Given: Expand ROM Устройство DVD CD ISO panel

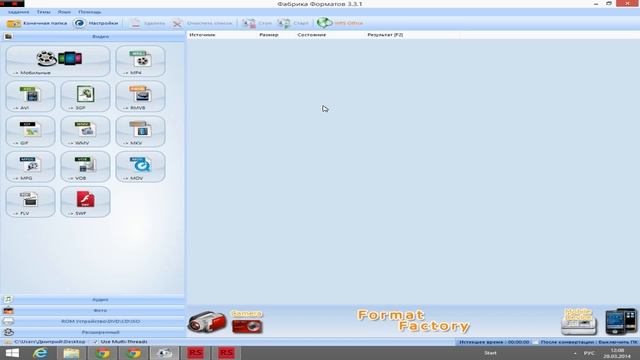Looking at the screenshot, I should pos(93,321).
